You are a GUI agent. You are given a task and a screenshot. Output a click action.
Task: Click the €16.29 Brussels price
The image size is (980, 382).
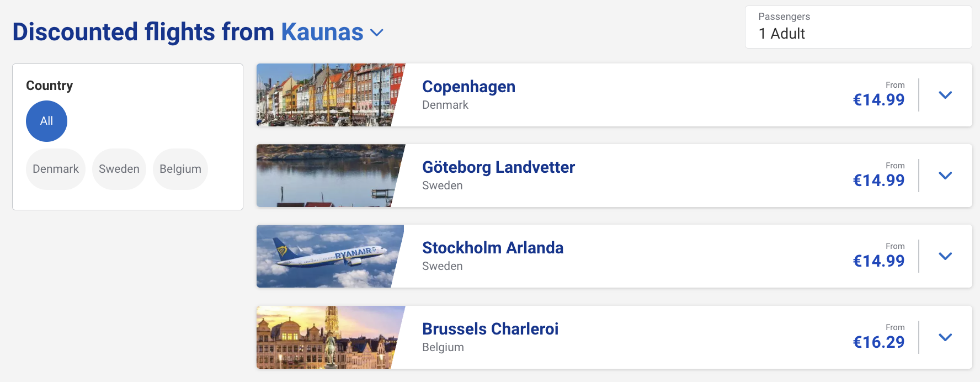[x=878, y=342]
